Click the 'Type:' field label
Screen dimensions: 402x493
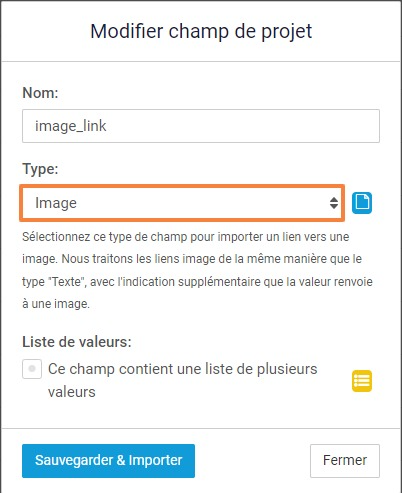point(40,169)
